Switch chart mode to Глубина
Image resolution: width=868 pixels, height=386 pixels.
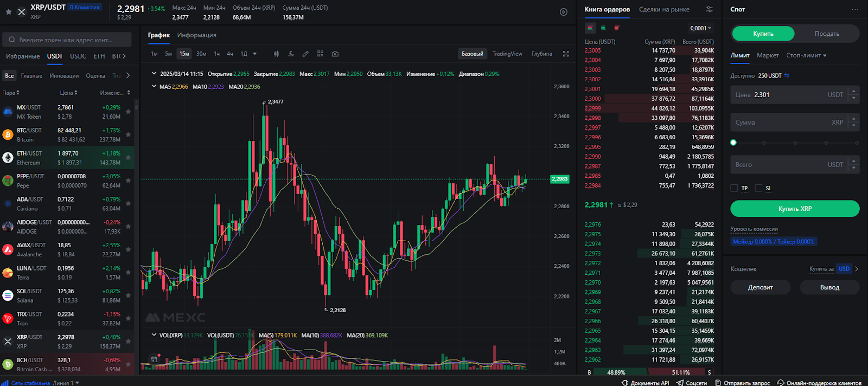coord(542,54)
